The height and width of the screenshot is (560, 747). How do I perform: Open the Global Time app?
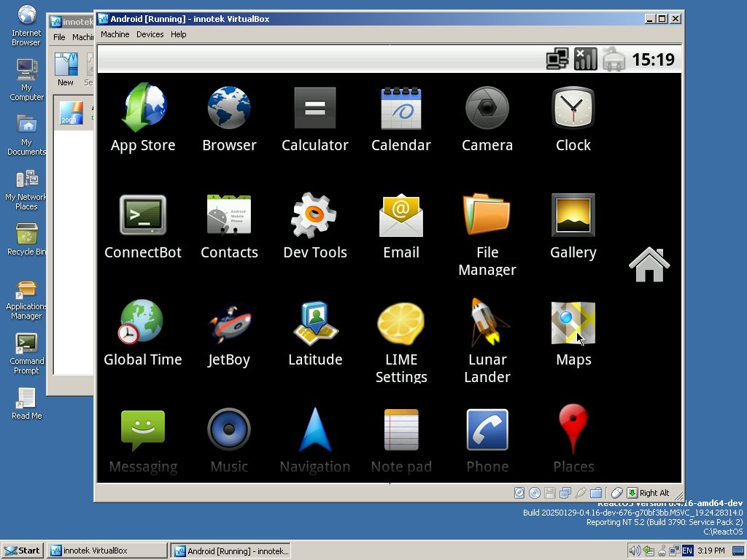(143, 332)
